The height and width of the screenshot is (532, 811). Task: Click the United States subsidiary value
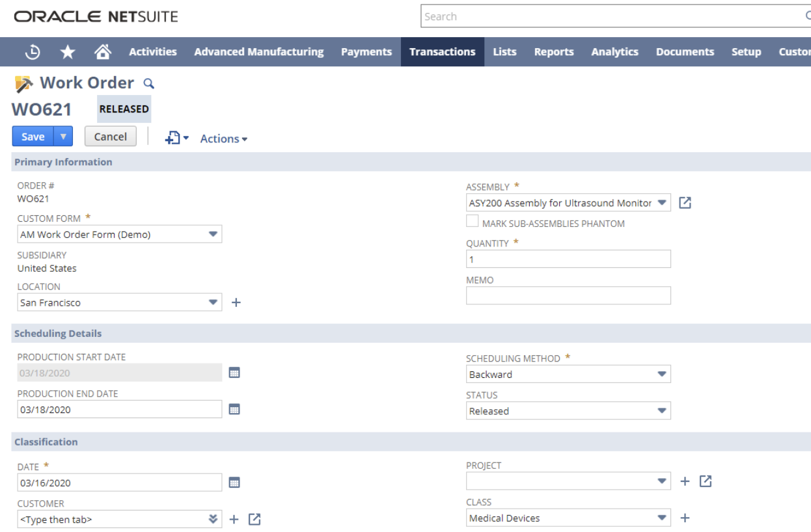pyautogui.click(x=47, y=268)
